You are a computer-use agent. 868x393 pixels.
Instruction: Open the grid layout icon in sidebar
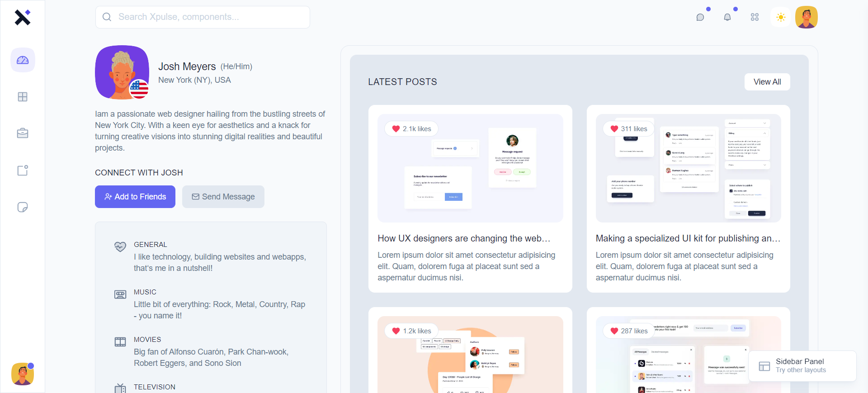tap(23, 97)
